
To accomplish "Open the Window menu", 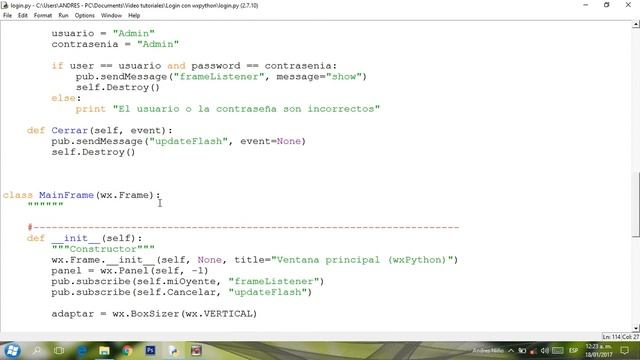I will point(111,16).
